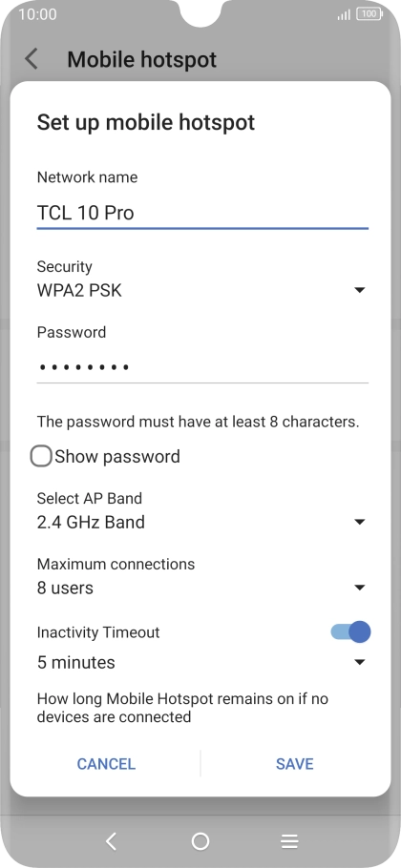Tap the battery indicator in status bar

pyautogui.click(x=369, y=14)
